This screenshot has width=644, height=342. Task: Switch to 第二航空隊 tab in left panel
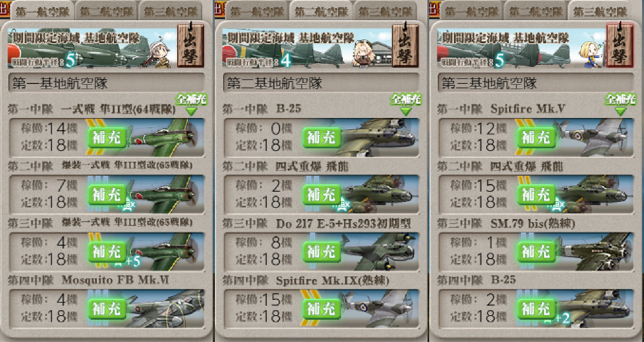click(x=107, y=11)
